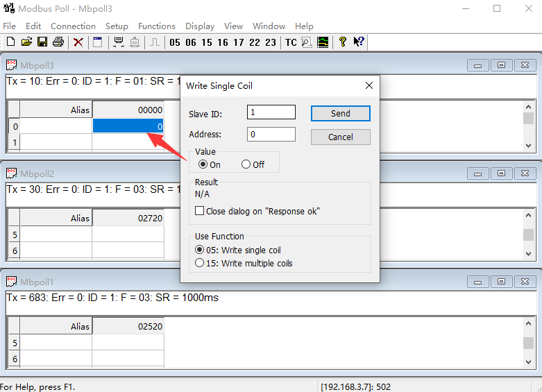Click the New document toolbar icon
Viewport: 542px width, 392px height.
pyautogui.click(x=10, y=42)
